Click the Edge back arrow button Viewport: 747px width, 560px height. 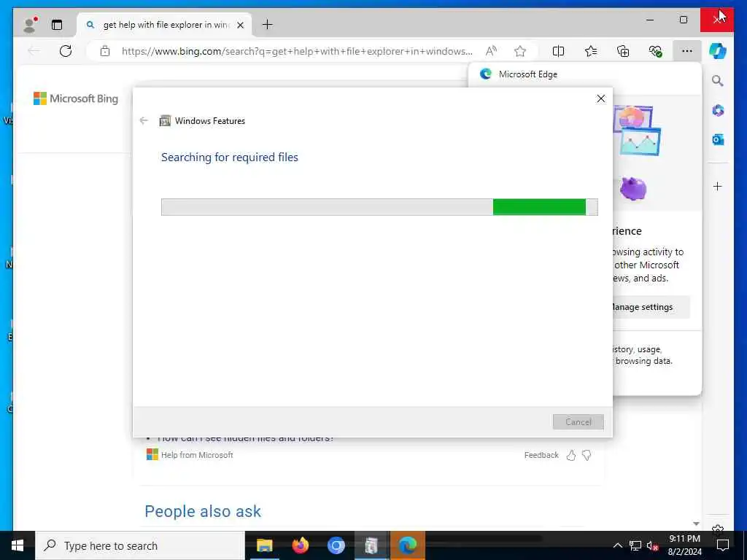coord(34,51)
